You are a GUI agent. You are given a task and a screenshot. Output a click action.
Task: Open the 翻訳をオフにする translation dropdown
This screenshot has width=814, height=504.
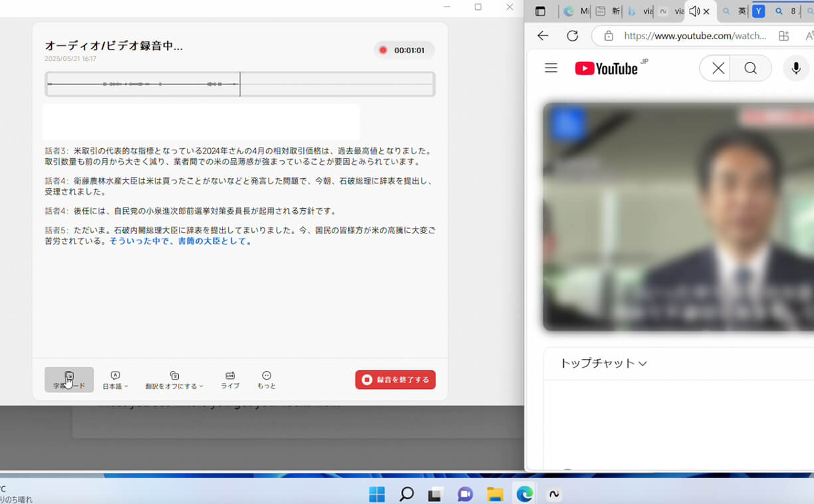tap(174, 380)
